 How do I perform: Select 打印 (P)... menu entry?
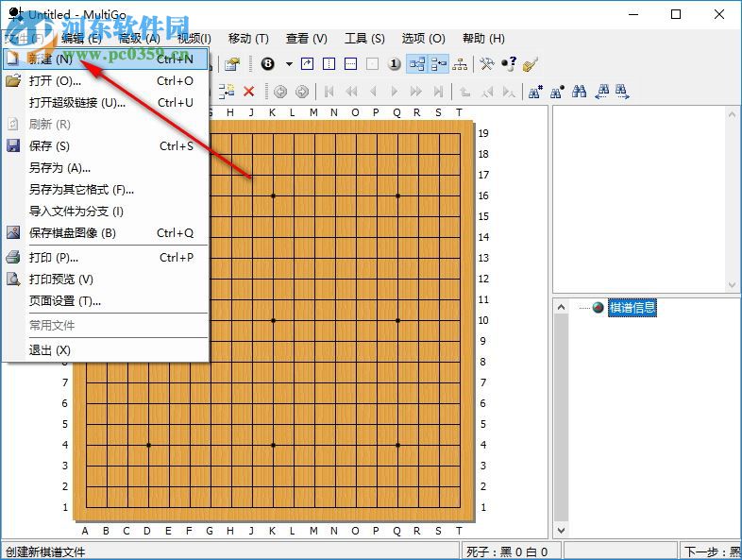106,258
